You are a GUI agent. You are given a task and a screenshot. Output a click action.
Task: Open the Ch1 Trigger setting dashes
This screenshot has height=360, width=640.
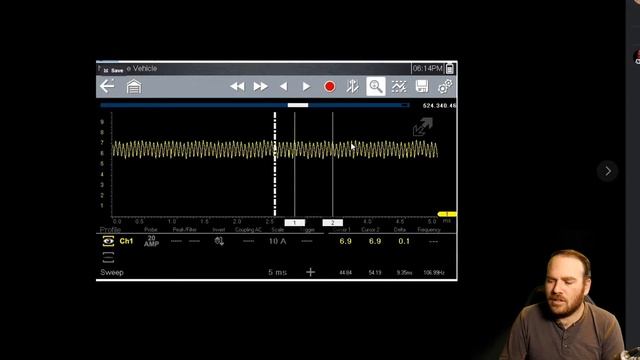click(x=307, y=241)
